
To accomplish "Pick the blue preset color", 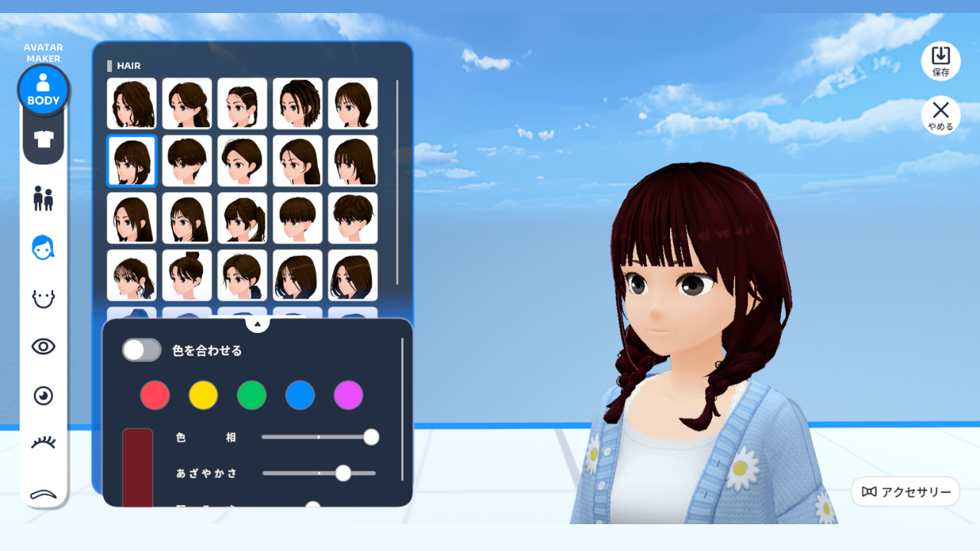I will (300, 395).
